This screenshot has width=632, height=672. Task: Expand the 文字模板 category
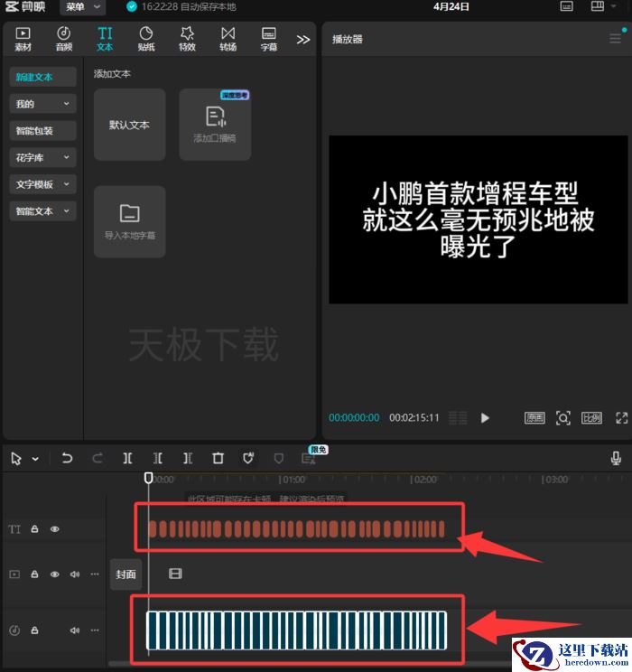coord(42,184)
